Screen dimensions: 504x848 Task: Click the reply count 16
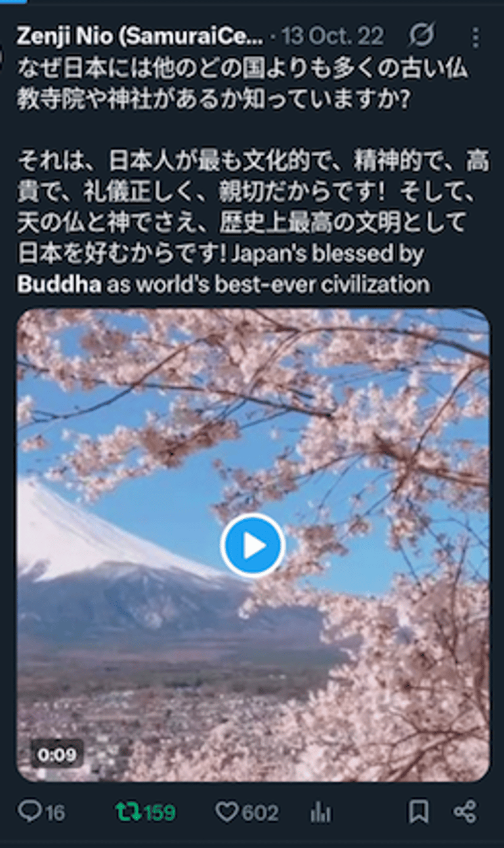55,813
